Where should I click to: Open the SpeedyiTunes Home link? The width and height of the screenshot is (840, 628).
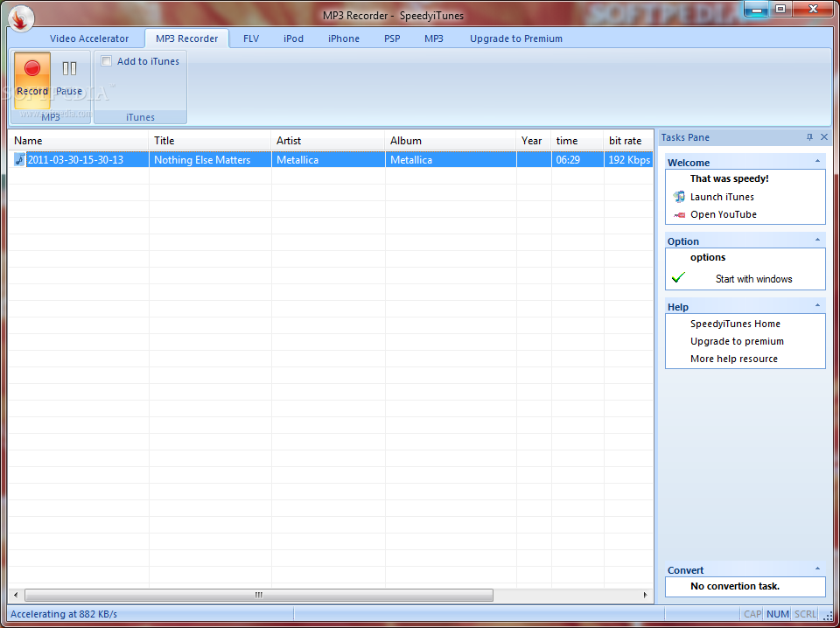735,324
